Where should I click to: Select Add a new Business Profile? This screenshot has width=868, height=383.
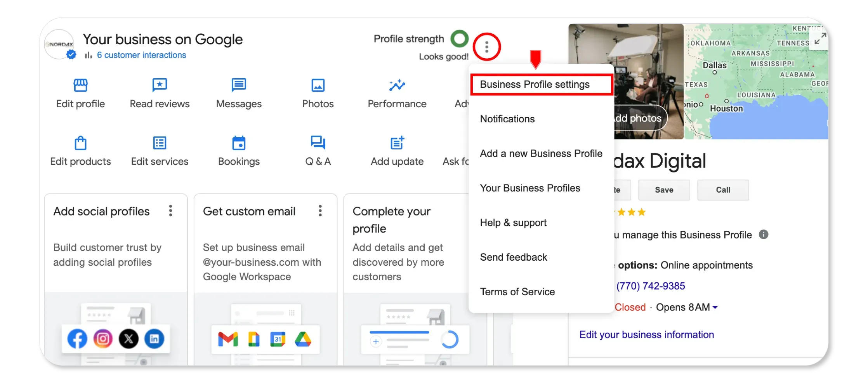pos(541,154)
